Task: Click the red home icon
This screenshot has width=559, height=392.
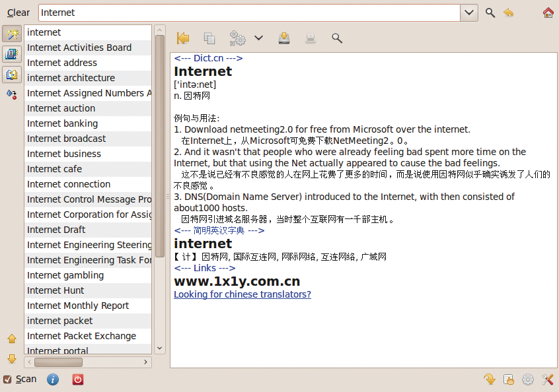Action: (x=548, y=13)
